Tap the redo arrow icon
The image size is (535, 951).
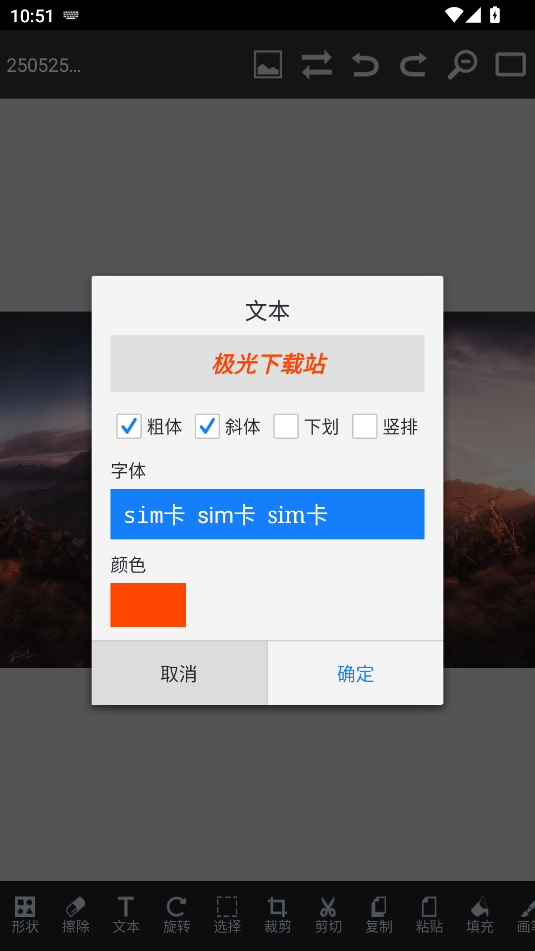[x=413, y=64]
